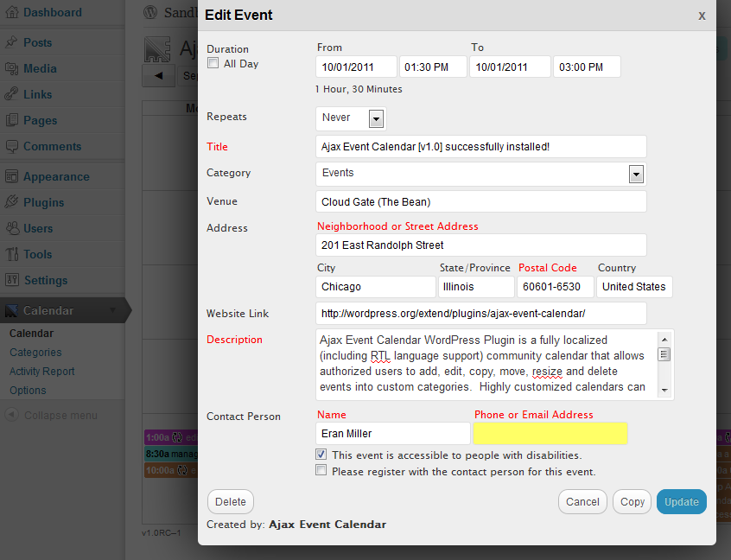The image size is (731, 560).
Task: Click Description scrollbar up arrow
Action: (664, 339)
